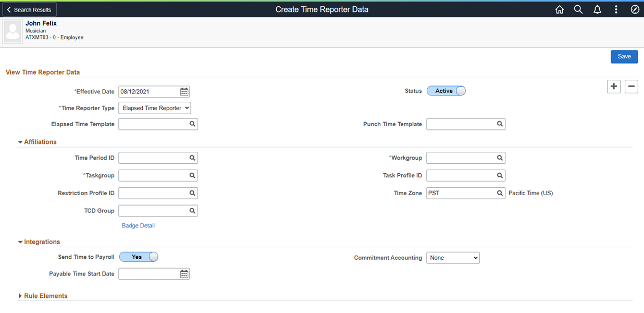644x313 pixels.
Task: Click minus icon to delete row
Action: tap(631, 87)
